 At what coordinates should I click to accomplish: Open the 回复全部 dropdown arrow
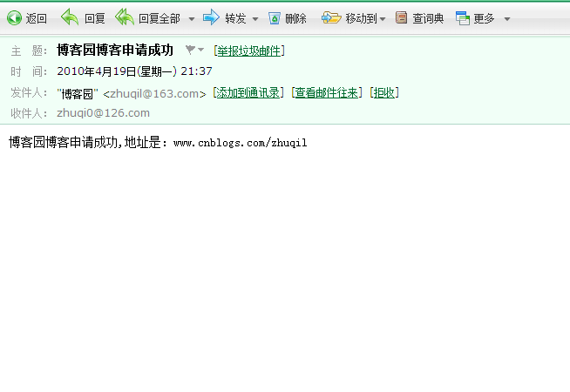click(x=192, y=19)
